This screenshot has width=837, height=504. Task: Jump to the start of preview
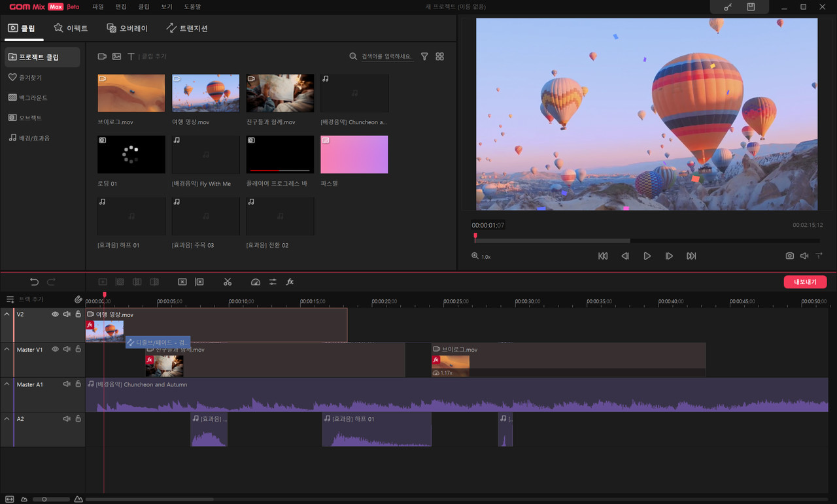603,256
